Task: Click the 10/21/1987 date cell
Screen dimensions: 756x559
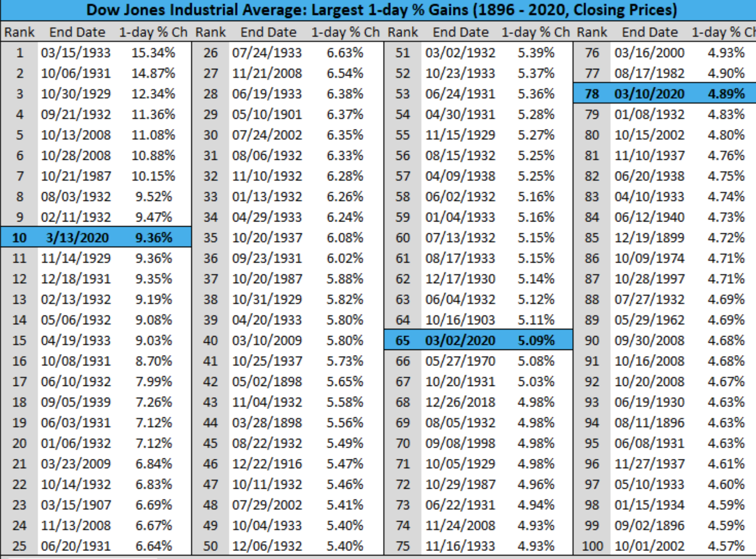Action: click(76, 176)
